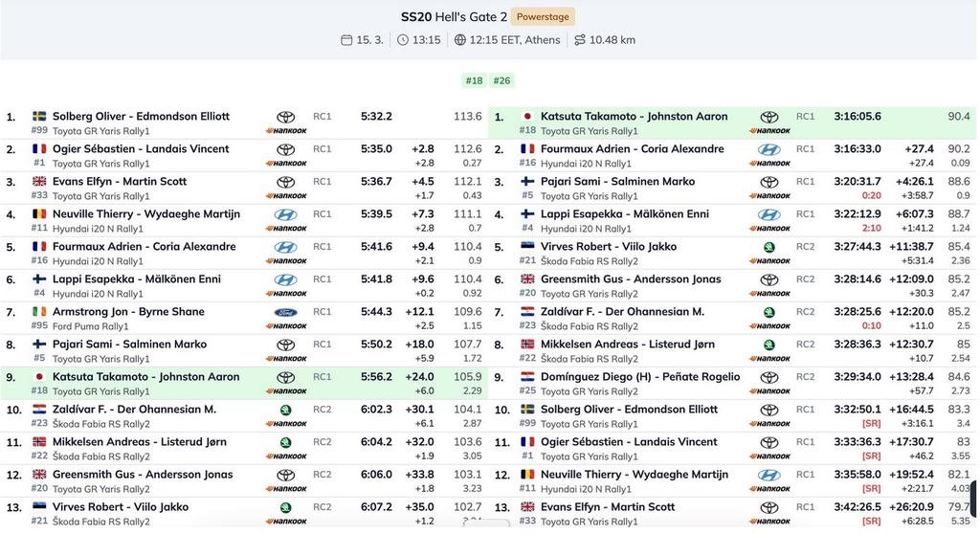The image size is (980, 534).
Task: Click Finnish flag in stage row Lappi Esapekka
Action: 39,278
